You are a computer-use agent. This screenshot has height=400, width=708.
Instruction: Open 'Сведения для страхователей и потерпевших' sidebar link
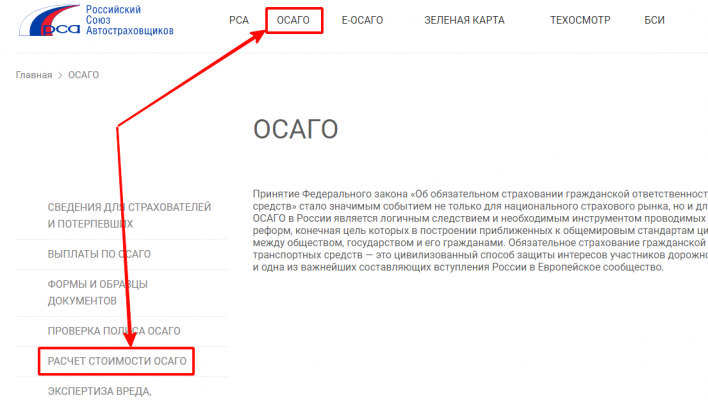[129, 215]
